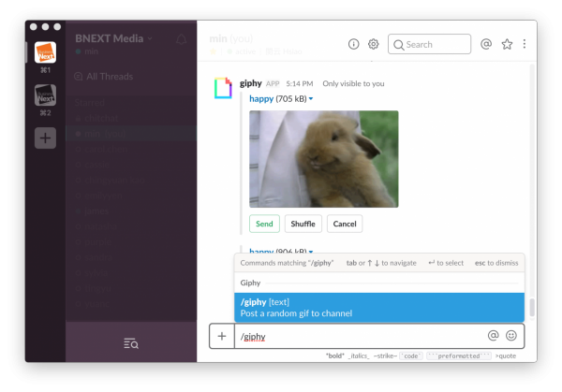Click the message pane scrollbar thumb

pos(532,307)
